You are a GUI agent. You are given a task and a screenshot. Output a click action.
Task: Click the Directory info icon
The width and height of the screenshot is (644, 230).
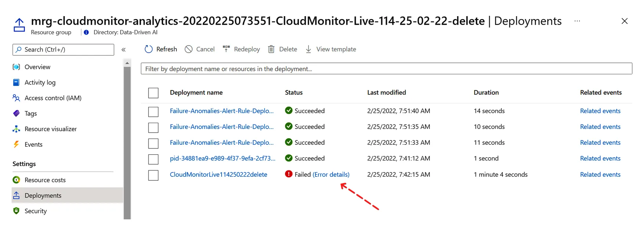click(x=86, y=32)
